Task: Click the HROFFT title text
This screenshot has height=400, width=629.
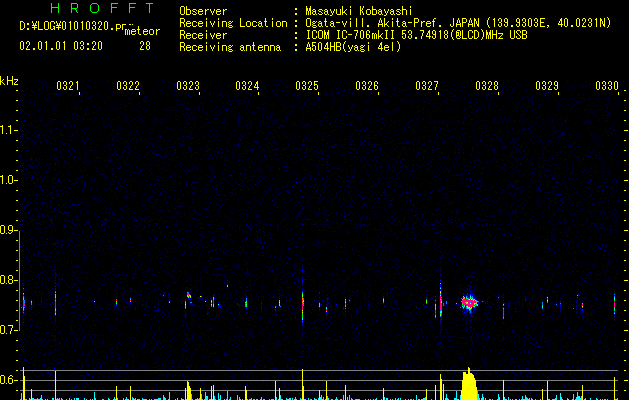Action: click(x=103, y=8)
